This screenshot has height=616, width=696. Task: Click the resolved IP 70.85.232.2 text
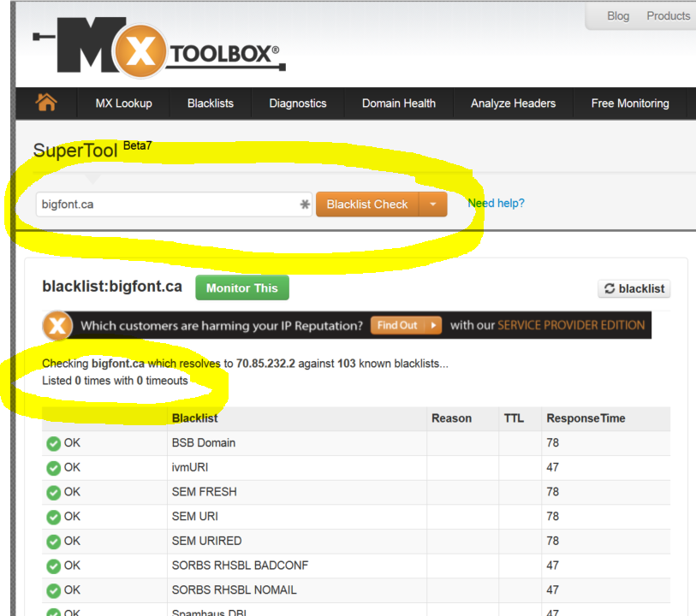tap(265, 364)
